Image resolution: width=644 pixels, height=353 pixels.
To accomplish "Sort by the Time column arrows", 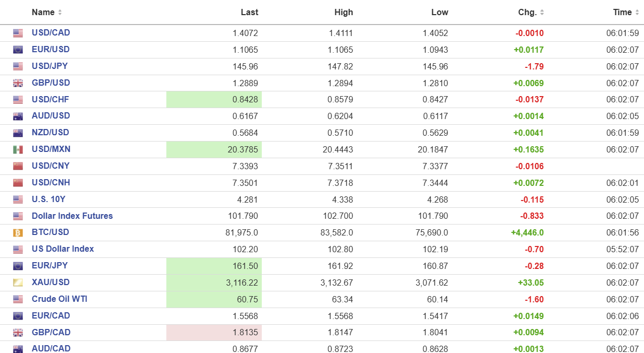I will (637, 13).
